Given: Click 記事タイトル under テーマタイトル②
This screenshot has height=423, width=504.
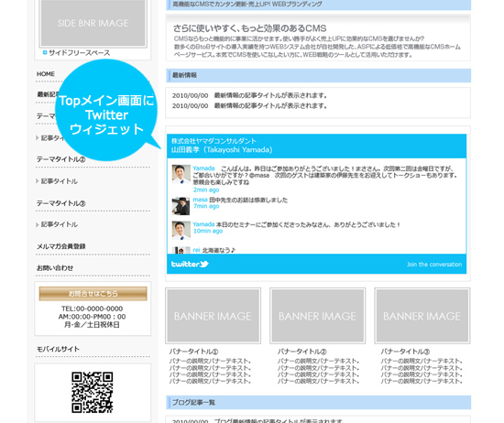Looking at the screenshot, I should click(60, 181).
